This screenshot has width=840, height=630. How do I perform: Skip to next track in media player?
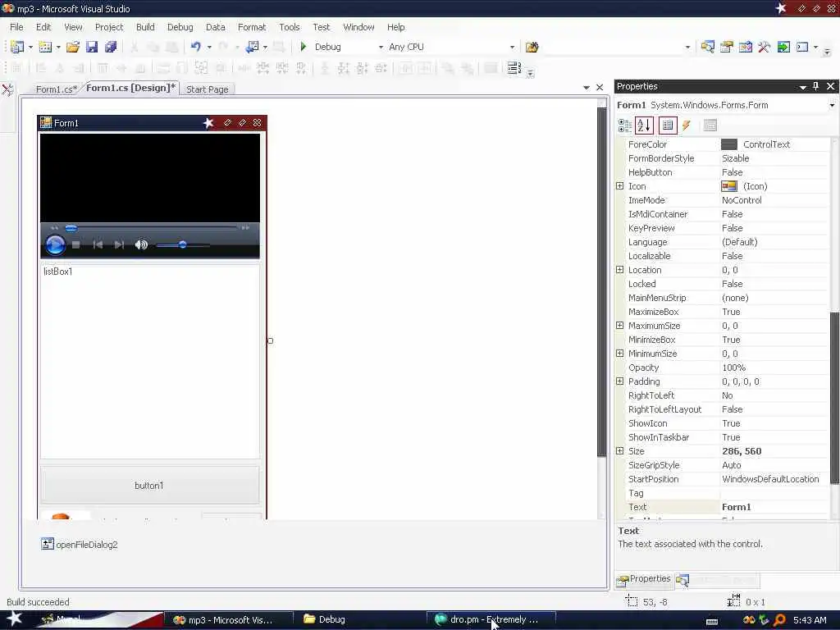point(119,244)
